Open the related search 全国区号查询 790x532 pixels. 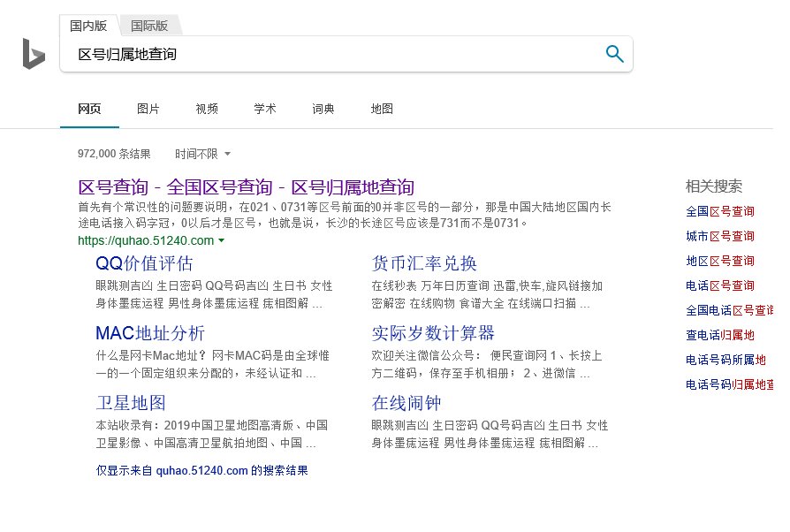coord(719,211)
